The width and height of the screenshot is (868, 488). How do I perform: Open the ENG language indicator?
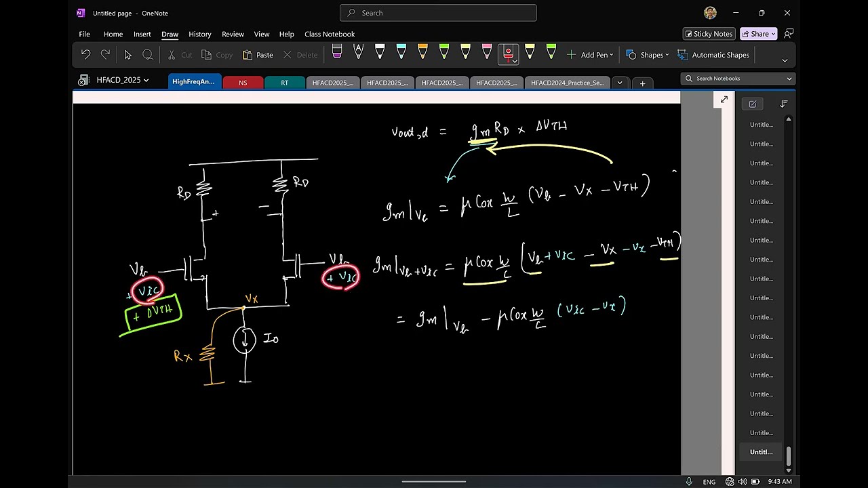(709, 481)
